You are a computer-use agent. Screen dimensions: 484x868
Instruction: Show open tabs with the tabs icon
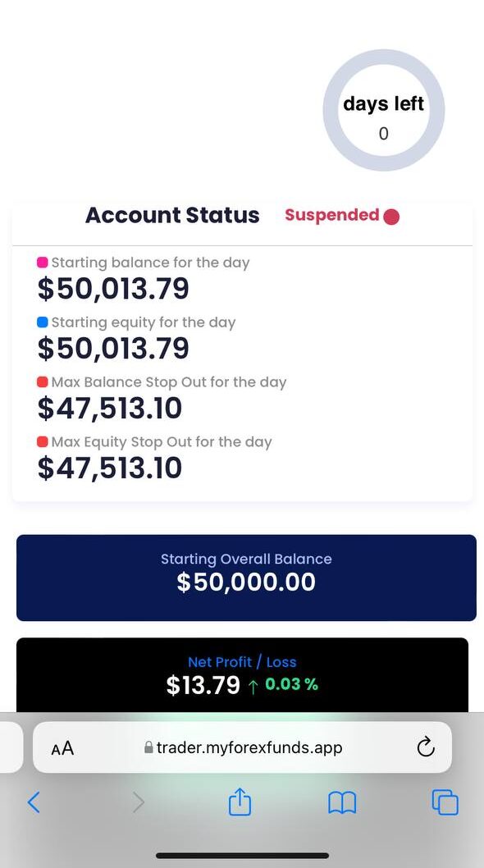point(445,802)
